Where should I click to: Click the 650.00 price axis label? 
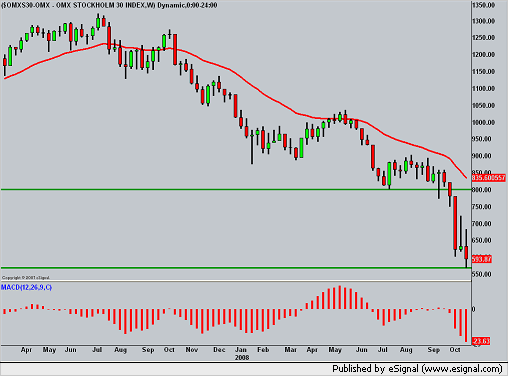pos(482,240)
